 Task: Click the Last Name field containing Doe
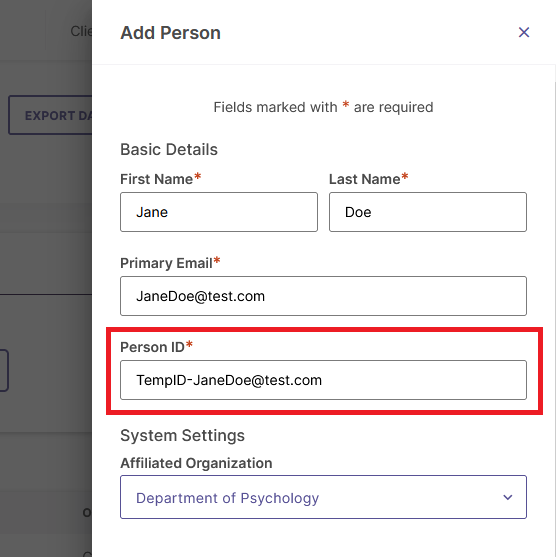coord(428,212)
